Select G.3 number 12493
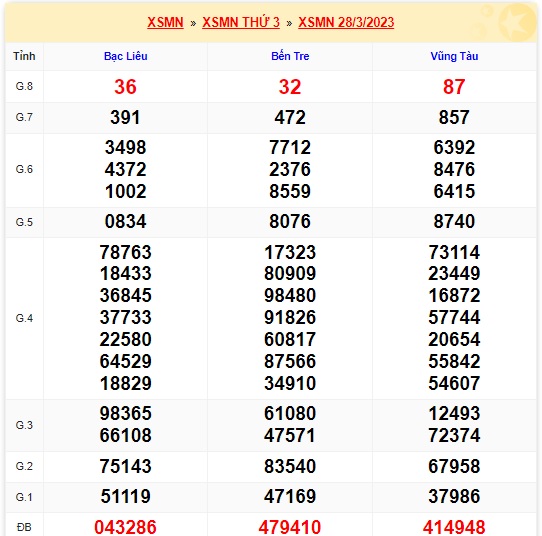This screenshot has width=542, height=536. pos(454,413)
